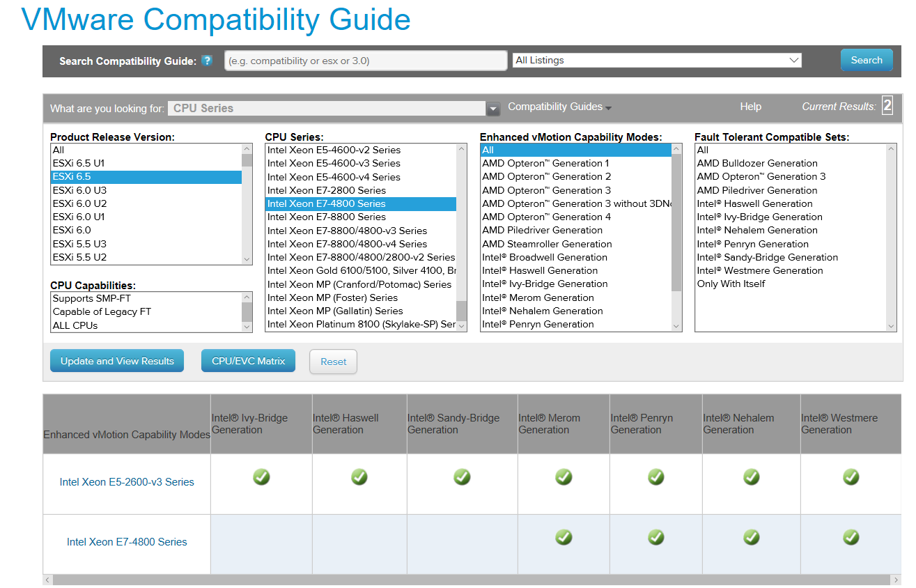Click the green checkmark for E7-4800 Merom compatibility
The height and width of the screenshot is (588, 916).
(563, 537)
